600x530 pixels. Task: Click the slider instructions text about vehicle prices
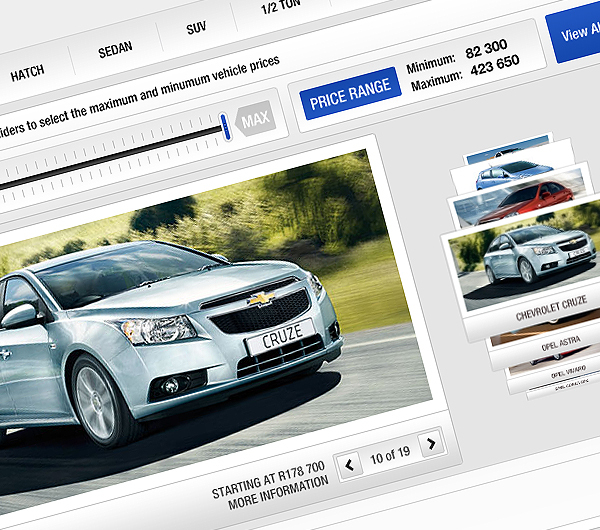[140, 97]
